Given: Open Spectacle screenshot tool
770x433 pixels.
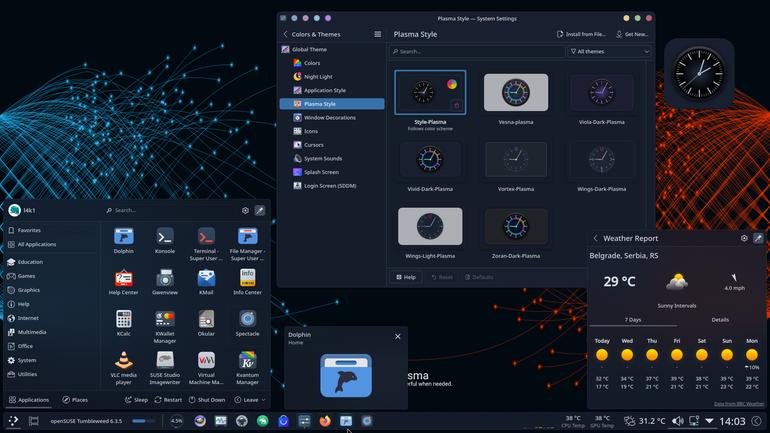Looking at the screenshot, I should click(x=247, y=323).
